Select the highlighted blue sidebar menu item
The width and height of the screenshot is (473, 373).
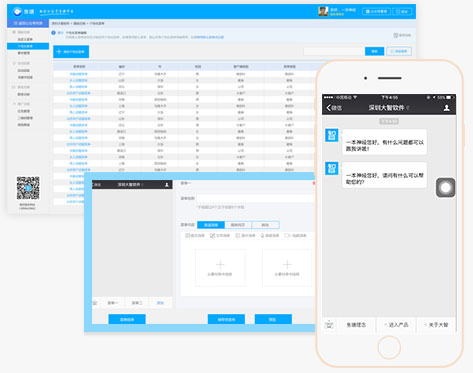coord(28,46)
